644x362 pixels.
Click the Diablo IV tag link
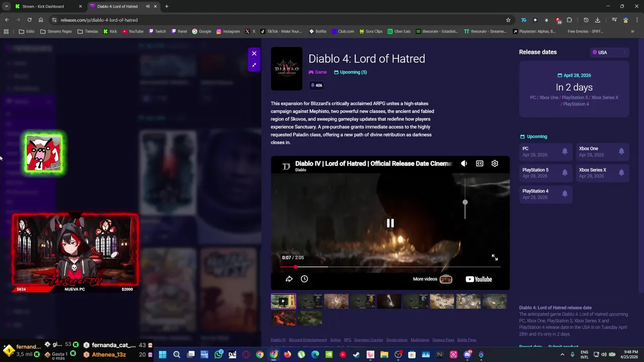278,340
